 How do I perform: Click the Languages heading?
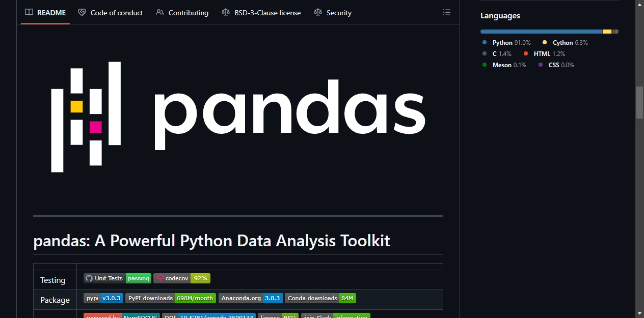coord(500,16)
